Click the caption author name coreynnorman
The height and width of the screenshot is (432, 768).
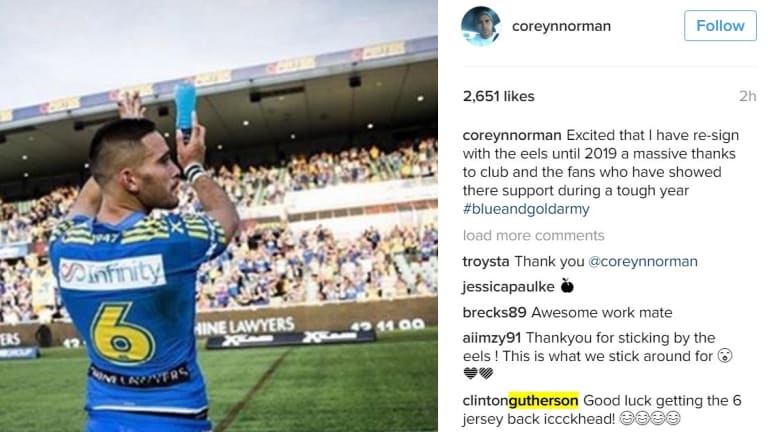tap(512, 135)
